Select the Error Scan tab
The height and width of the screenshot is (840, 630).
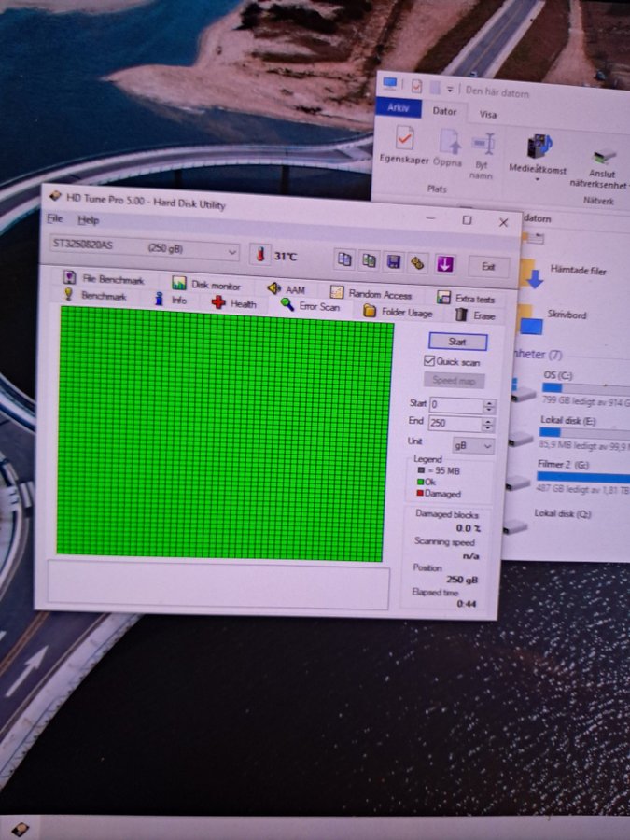(310, 306)
